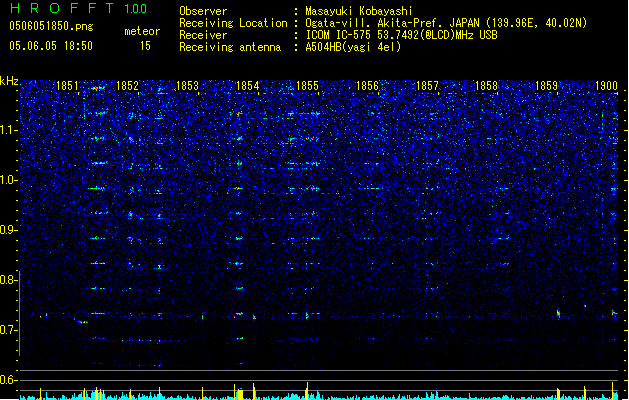Click the Receiver label
The width and height of the screenshot is (629, 400).
[x=203, y=35]
